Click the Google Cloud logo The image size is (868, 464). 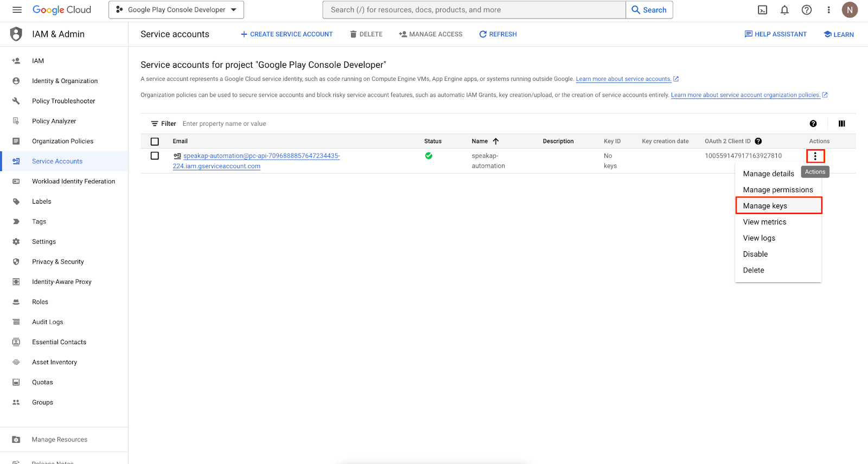point(62,10)
